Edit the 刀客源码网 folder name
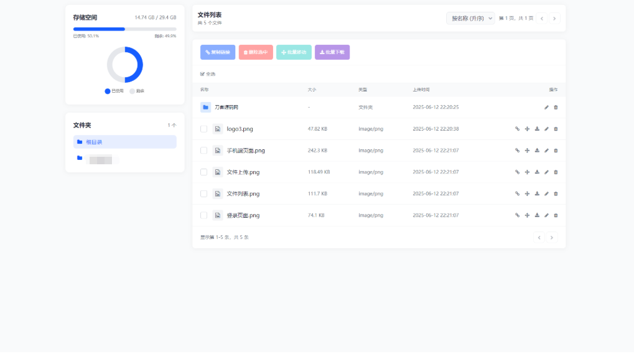The height and width of the screenshot is (364, 634). tap(546, 107)
